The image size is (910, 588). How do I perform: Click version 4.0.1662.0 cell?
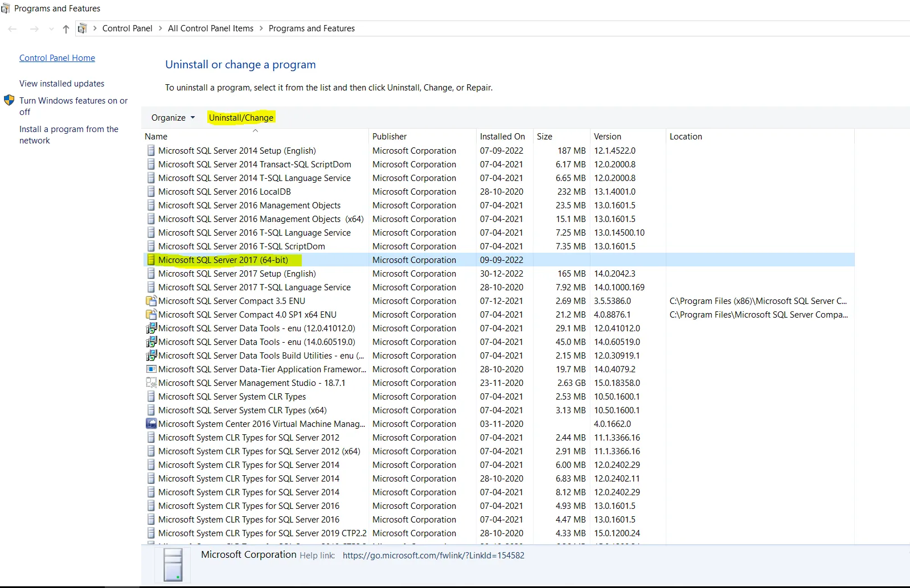click(612, 424)
